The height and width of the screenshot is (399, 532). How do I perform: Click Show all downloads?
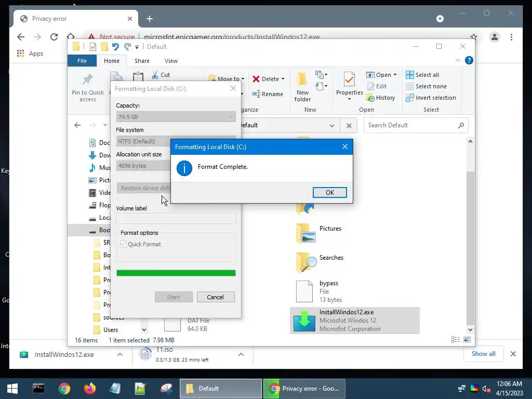[x=483, y=353]
